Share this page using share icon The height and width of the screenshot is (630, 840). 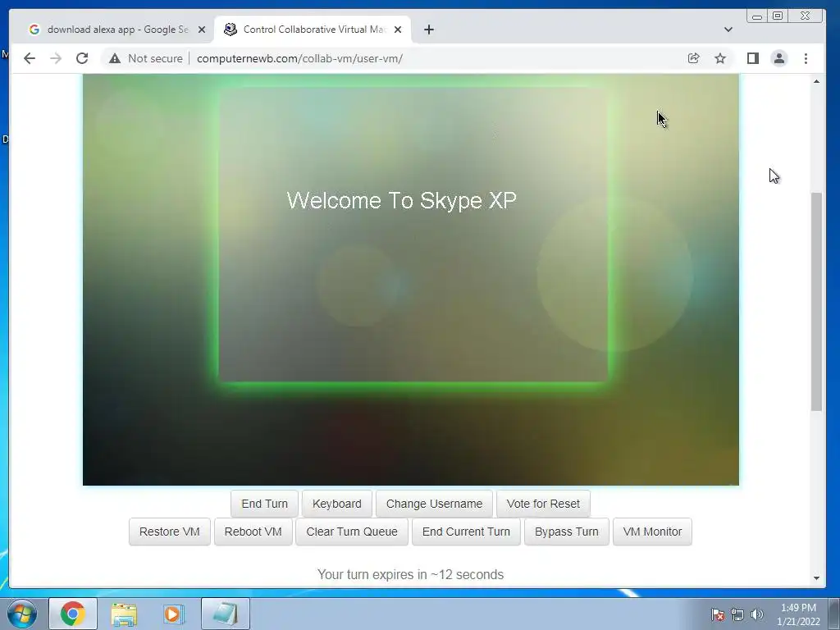[694, 58]
